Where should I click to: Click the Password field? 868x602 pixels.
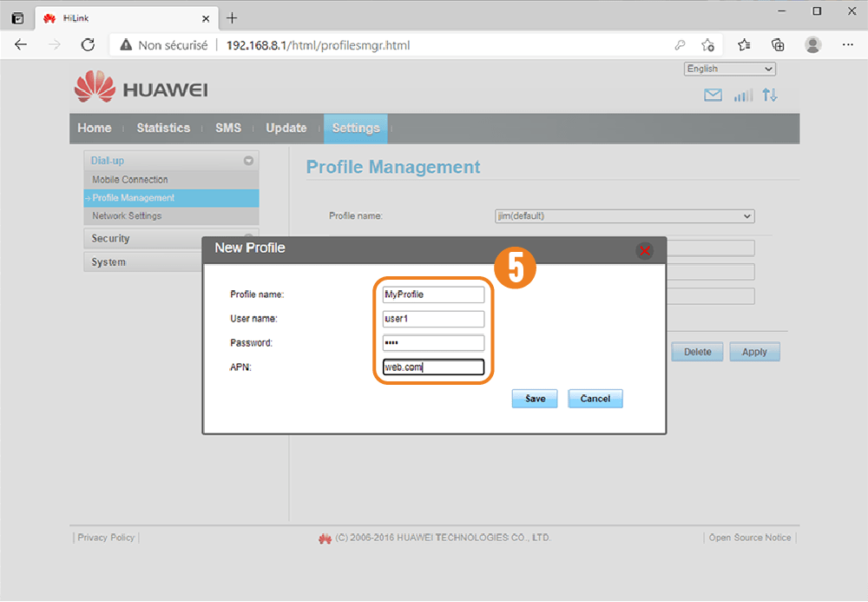433,343
